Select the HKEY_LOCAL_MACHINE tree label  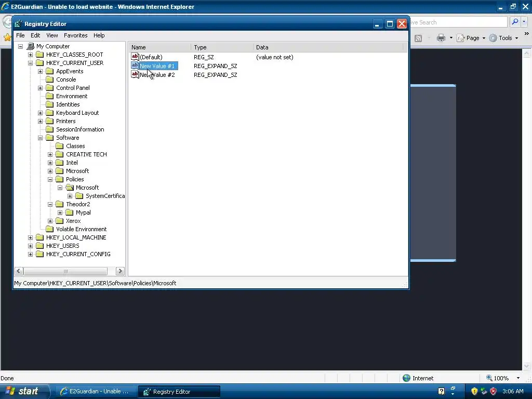click(76, 237)
